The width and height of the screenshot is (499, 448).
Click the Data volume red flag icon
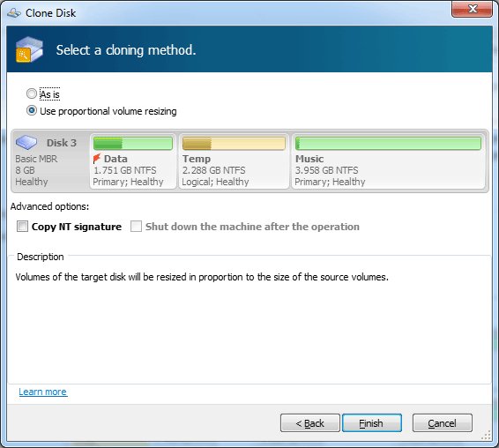pos(97,159)
